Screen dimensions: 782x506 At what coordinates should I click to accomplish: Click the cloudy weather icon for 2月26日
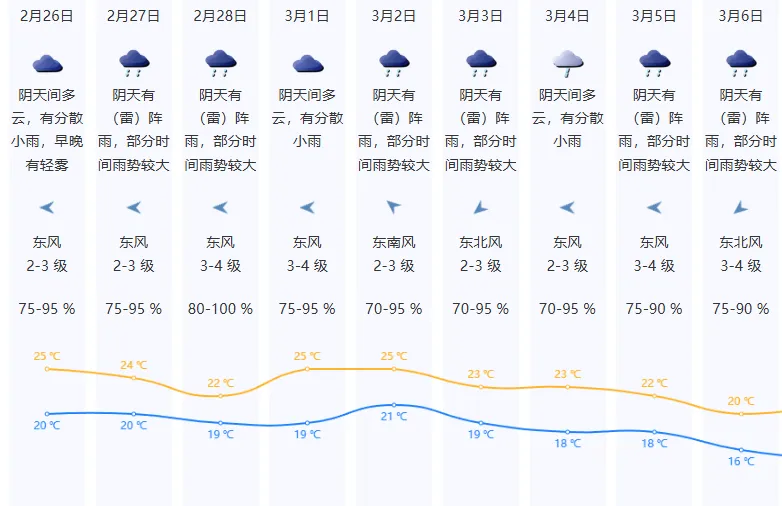click(x=47, y=64)
